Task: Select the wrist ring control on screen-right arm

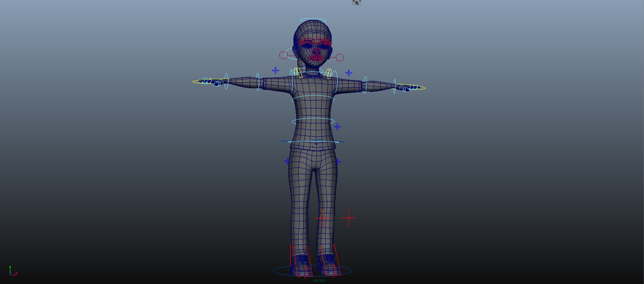Action: [x=395, y=86]
